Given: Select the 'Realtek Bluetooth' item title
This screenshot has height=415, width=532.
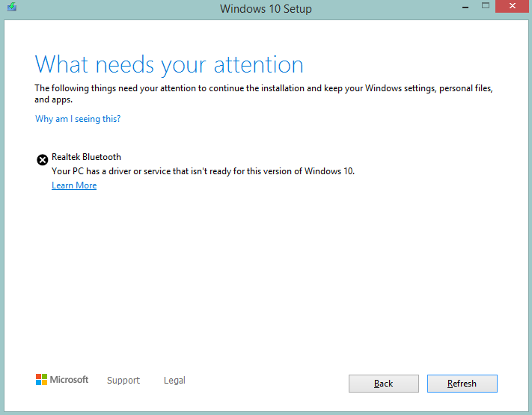Looking at the screenshot, I should point(86,157).
